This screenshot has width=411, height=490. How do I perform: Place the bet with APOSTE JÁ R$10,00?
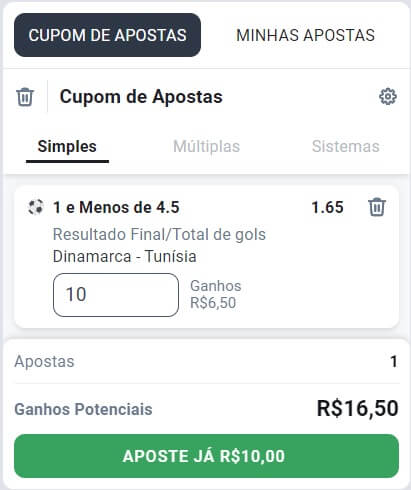coord(206,456)
